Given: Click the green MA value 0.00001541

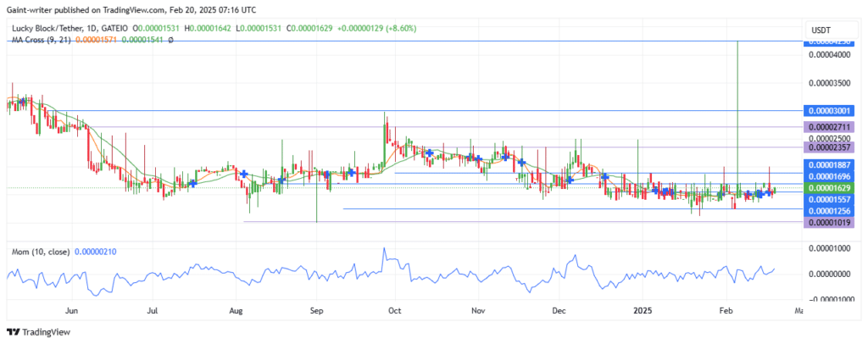Looking at the screenshot, I should pyautogui.click(x=142, y=41).
